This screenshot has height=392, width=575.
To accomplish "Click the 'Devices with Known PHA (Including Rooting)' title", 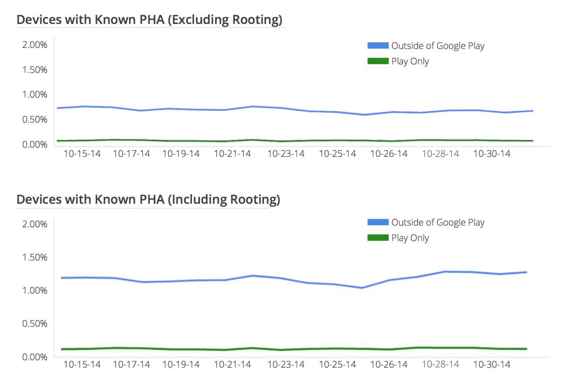I will pyautogui.click(x=148, y=199).
